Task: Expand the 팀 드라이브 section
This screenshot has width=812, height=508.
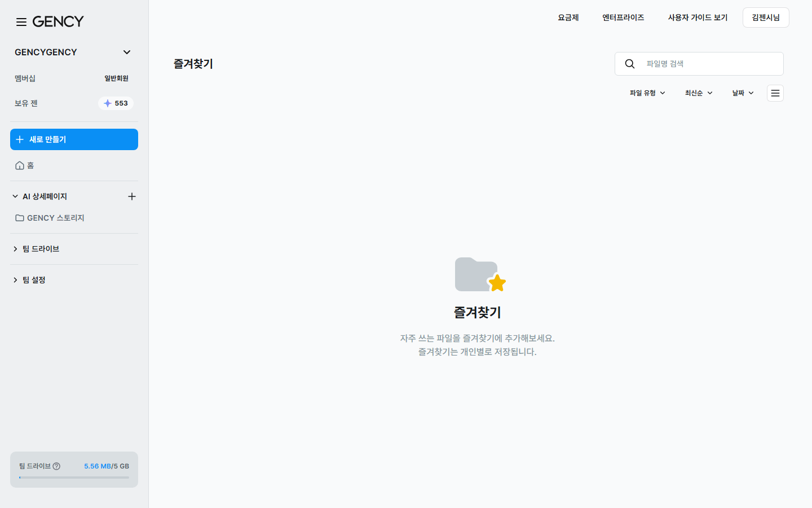Action: [x=15, y=249]
